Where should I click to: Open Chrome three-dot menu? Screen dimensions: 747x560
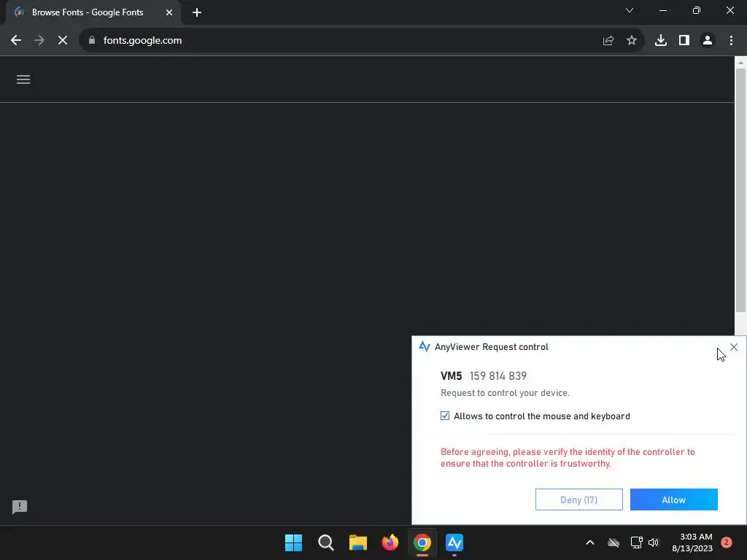[x=731, y=41]
